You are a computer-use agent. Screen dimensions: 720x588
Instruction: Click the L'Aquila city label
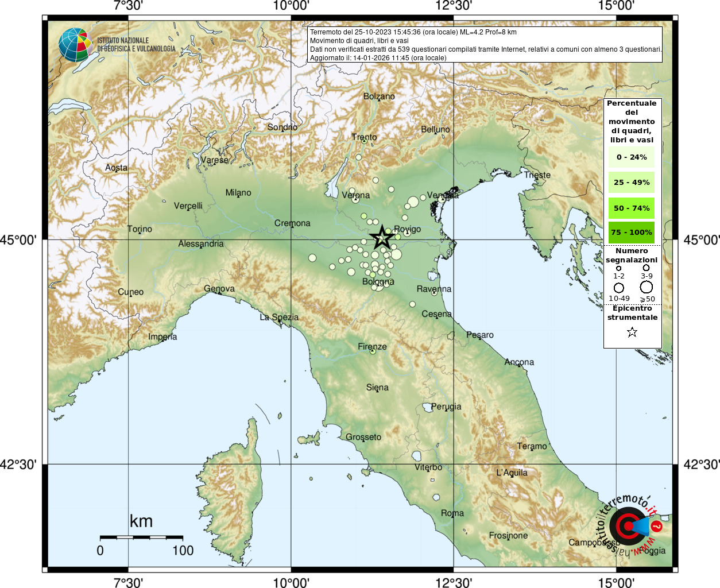(x=512, y=473)
